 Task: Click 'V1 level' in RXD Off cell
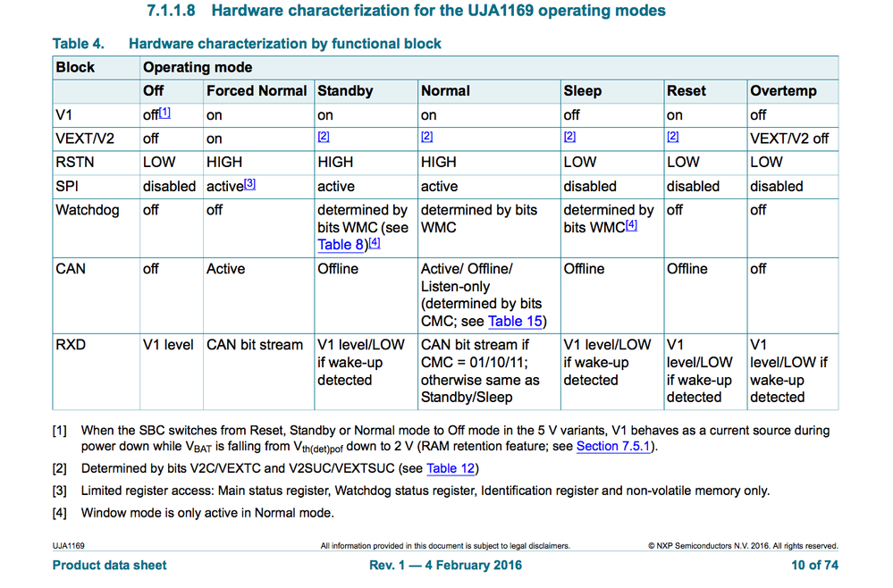click(x=168, y=345)
